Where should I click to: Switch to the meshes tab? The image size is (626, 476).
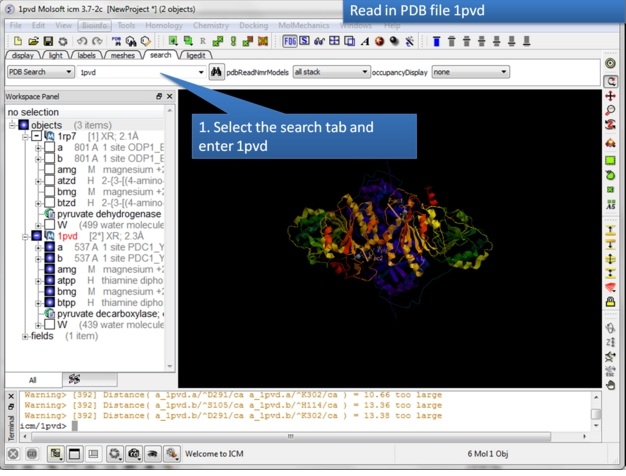[122, 56]
